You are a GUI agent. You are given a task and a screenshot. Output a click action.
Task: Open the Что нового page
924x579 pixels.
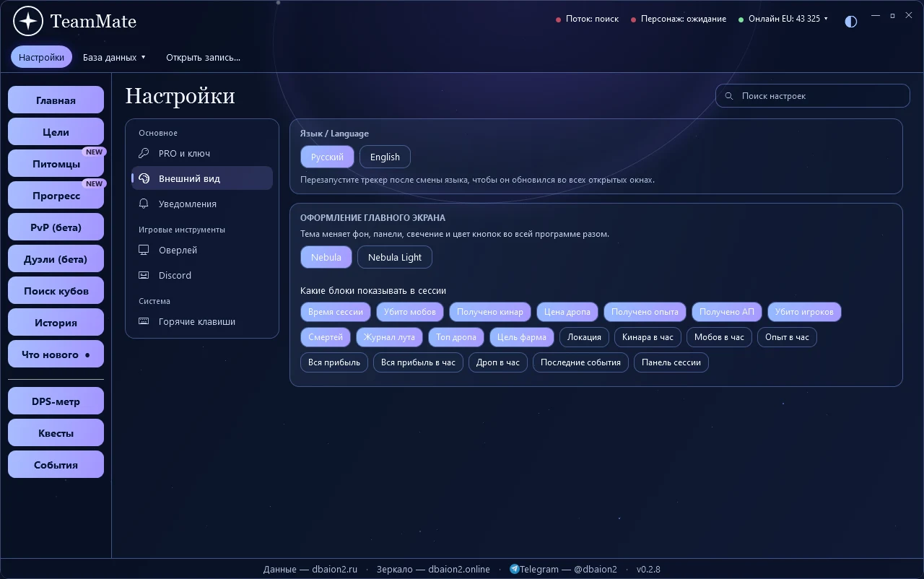tap(56, 354)
